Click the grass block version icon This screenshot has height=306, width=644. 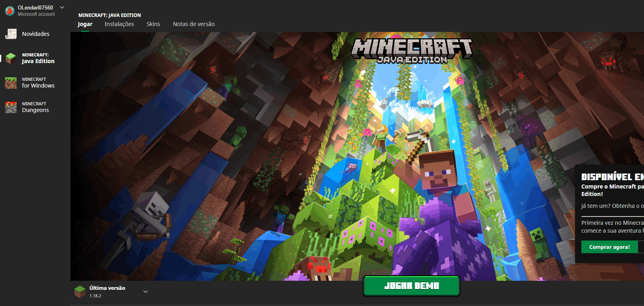tap(80, 291)
